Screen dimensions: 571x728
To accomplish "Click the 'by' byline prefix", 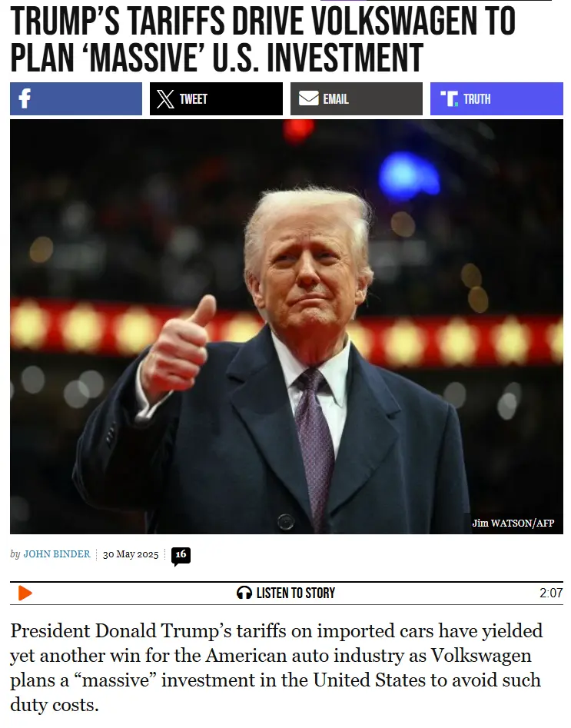I will click(x=15, y=554).
